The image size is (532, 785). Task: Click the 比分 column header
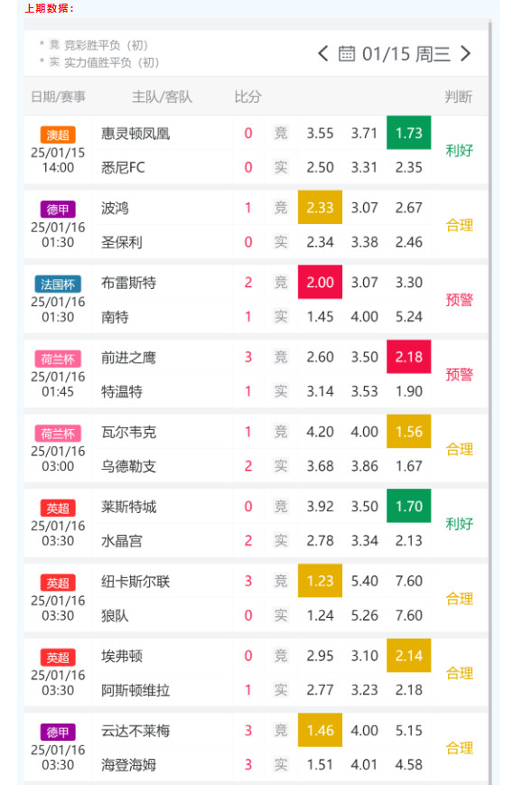247,97
